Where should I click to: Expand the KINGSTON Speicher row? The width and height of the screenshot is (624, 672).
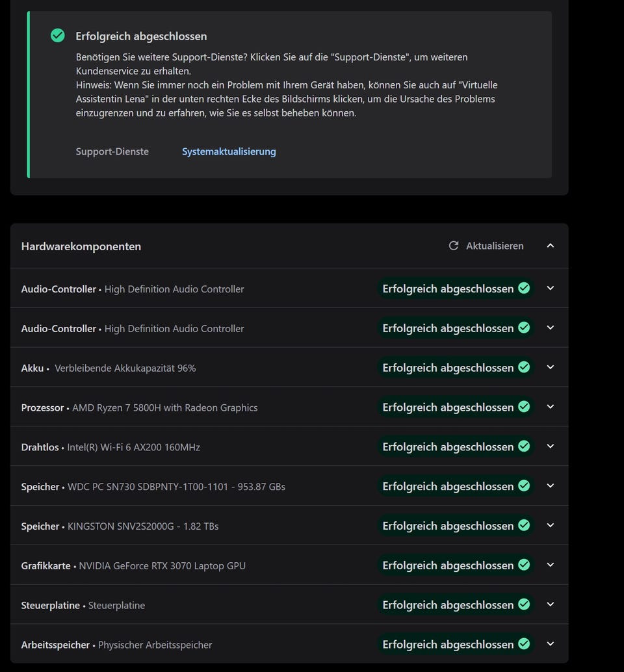pyautogui.click(x=551, y=526)
